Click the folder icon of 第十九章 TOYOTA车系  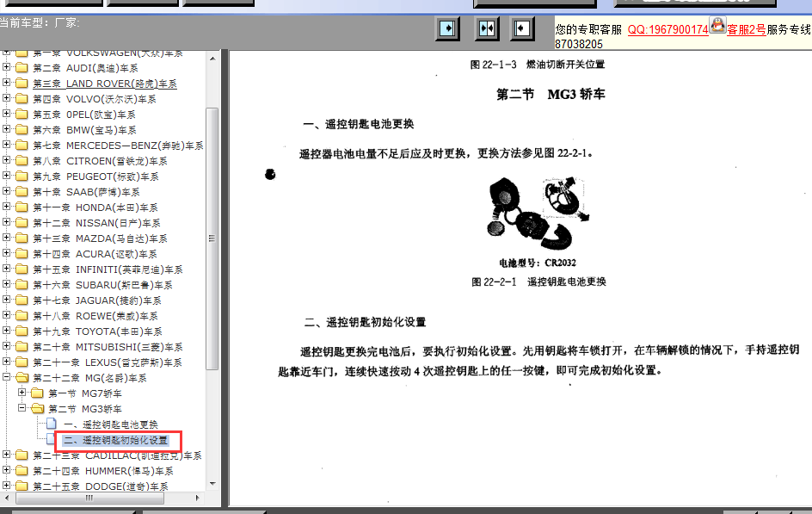22,331
